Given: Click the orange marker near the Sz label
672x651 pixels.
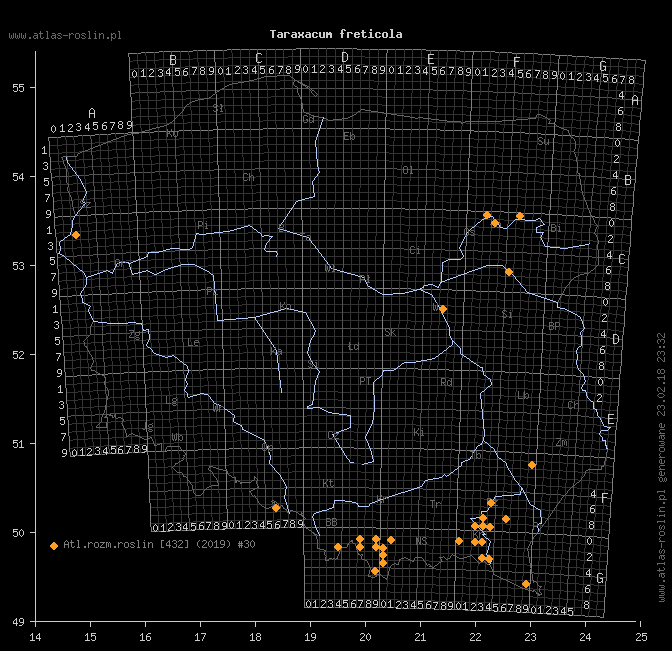Looking at the screenshot, I should tap(76, 235).
